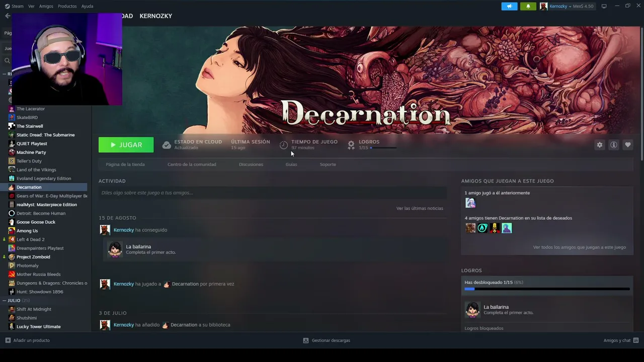644x362 pixels.
Task: Click The Stairwell game icon
Action: 12,126
